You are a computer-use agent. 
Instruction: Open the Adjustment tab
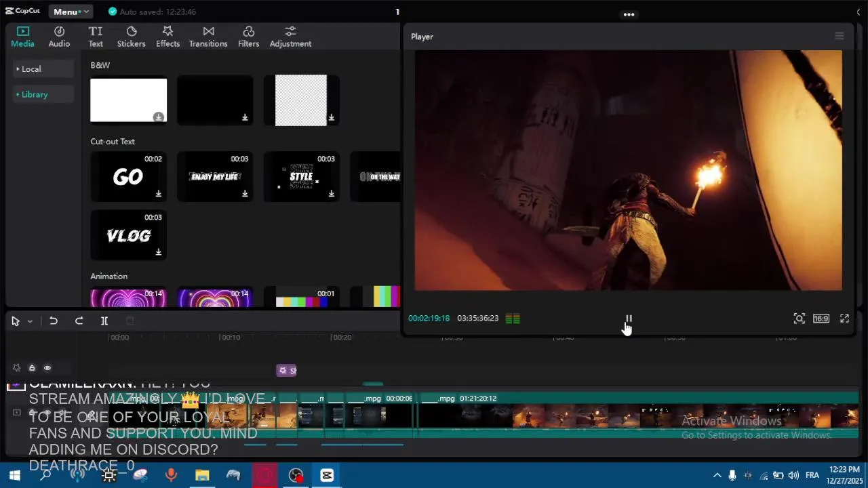point(290,37)
